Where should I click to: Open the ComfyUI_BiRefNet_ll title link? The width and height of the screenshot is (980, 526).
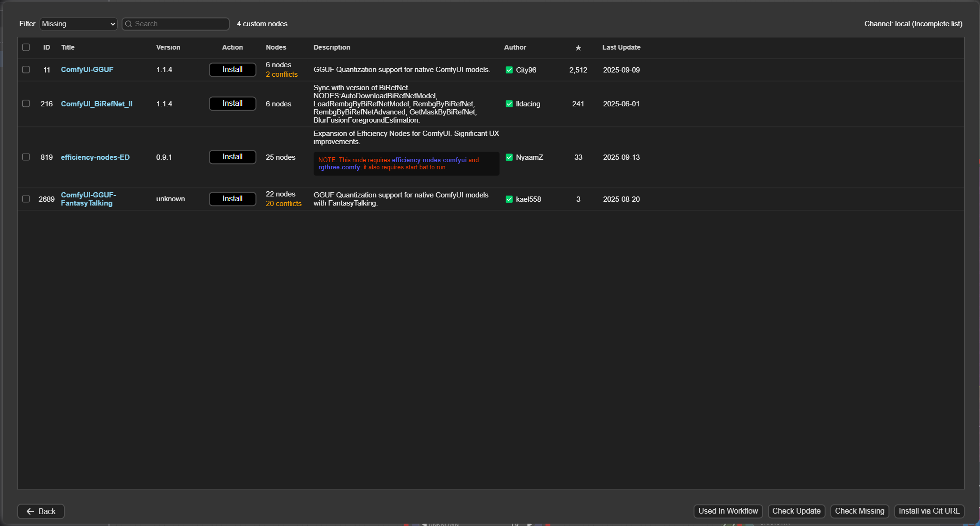point(97,104)
